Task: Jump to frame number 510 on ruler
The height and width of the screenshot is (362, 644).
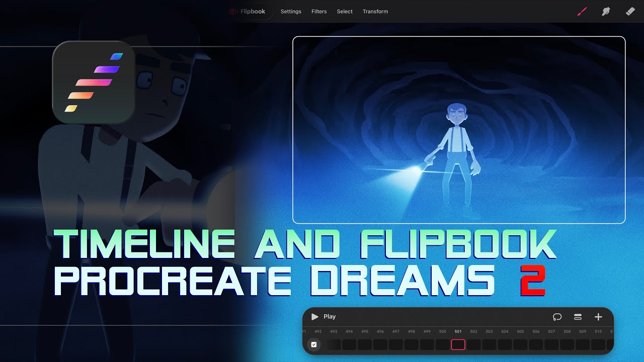Action: coord(598,332)
